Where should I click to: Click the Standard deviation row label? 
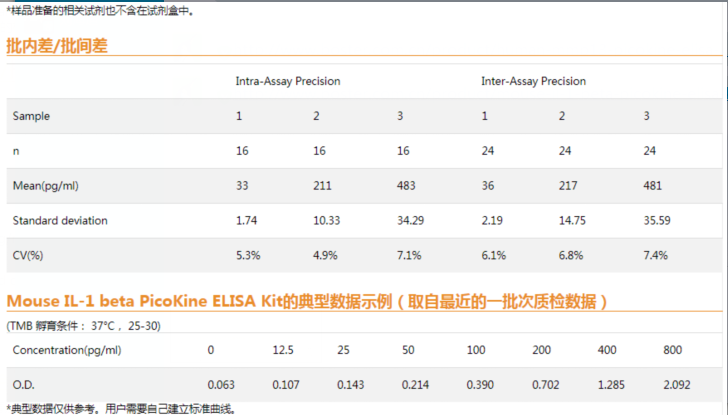60,220
